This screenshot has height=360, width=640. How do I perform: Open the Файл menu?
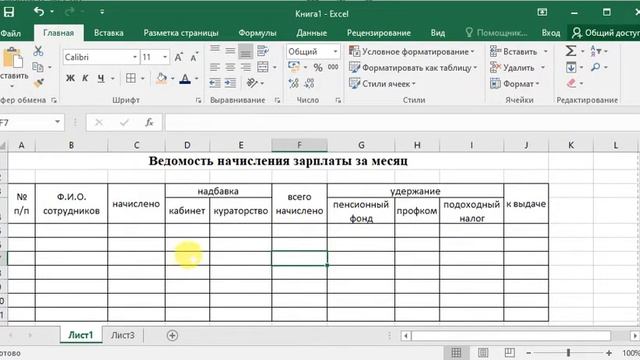(x=11, y=33)
